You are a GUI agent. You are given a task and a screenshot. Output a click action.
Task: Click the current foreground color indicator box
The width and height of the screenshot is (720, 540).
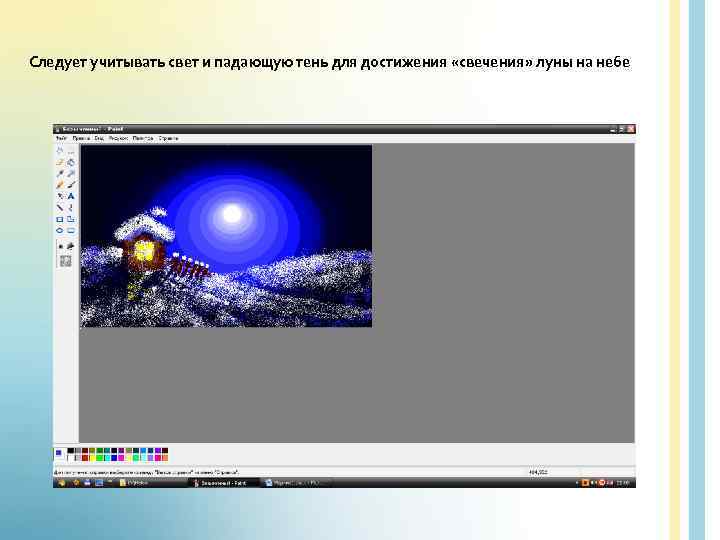(x=58, y=453)
